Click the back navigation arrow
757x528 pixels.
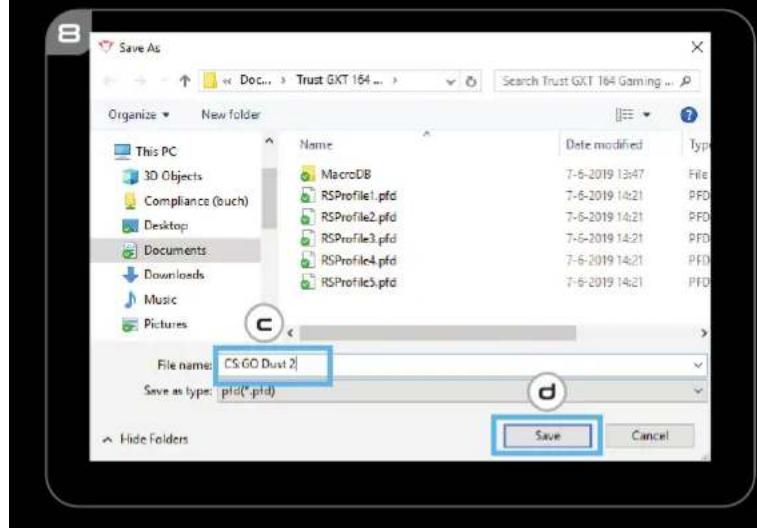coord(110,81)
